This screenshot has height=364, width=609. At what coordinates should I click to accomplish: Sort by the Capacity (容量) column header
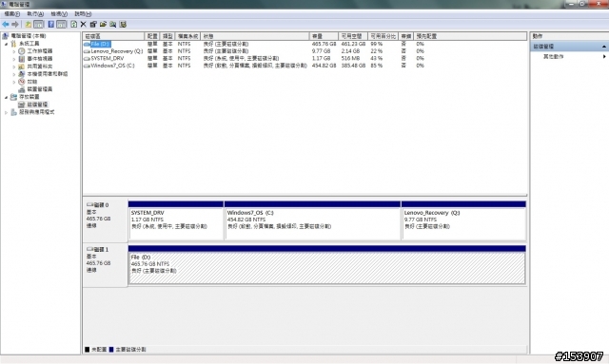coord(324,36)
